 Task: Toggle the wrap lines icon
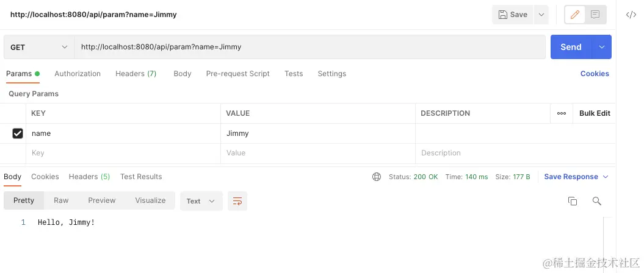tap(237, 201)
